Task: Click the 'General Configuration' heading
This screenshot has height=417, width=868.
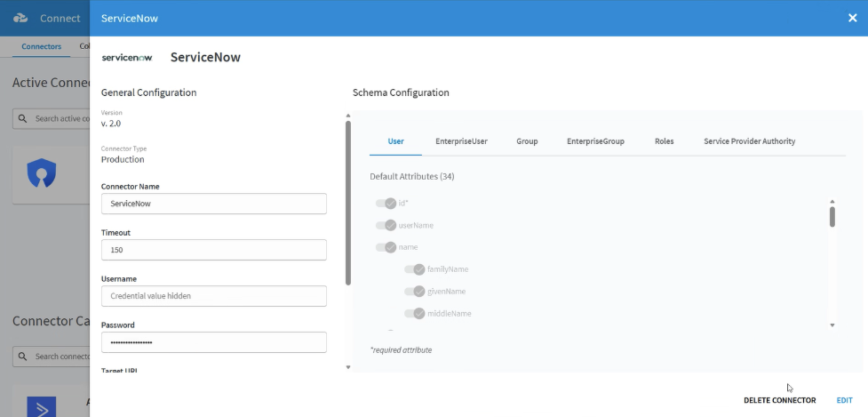Action: pos(149,92)
